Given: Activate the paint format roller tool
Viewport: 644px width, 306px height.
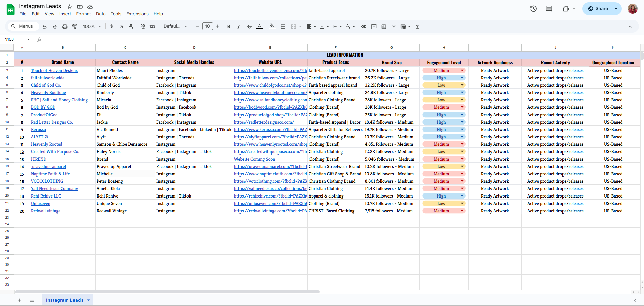Looking at the screenshot, I should [x=75, y=27].
